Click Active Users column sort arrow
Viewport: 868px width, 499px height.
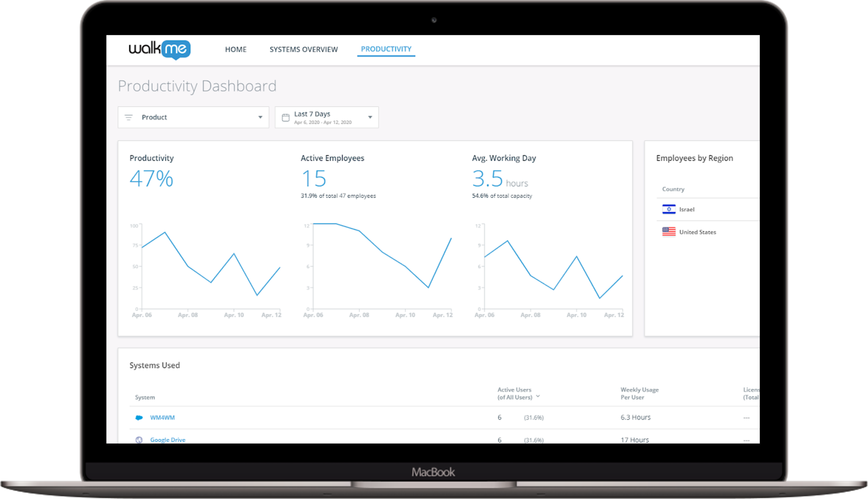538,396
